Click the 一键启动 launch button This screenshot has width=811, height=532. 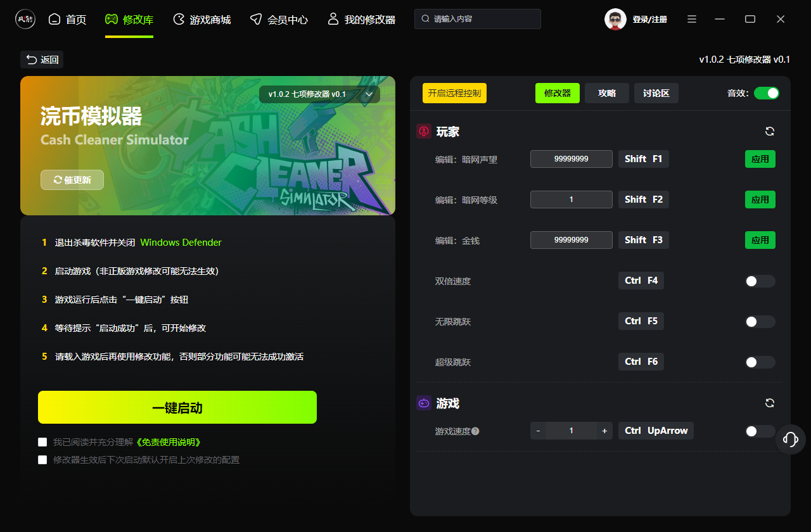pyautogui.click(x=177, y=407)
